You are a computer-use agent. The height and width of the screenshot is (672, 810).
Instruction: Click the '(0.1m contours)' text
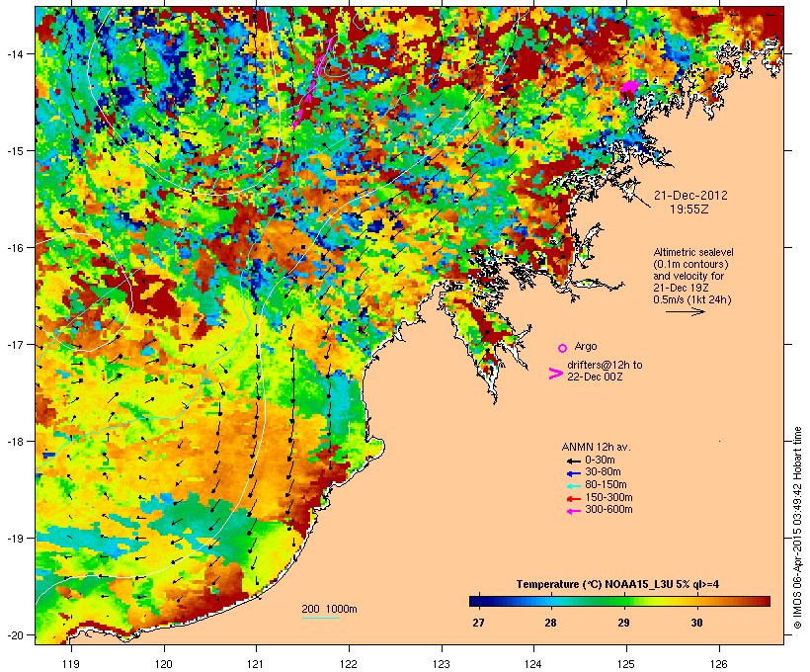coord(690,264)
